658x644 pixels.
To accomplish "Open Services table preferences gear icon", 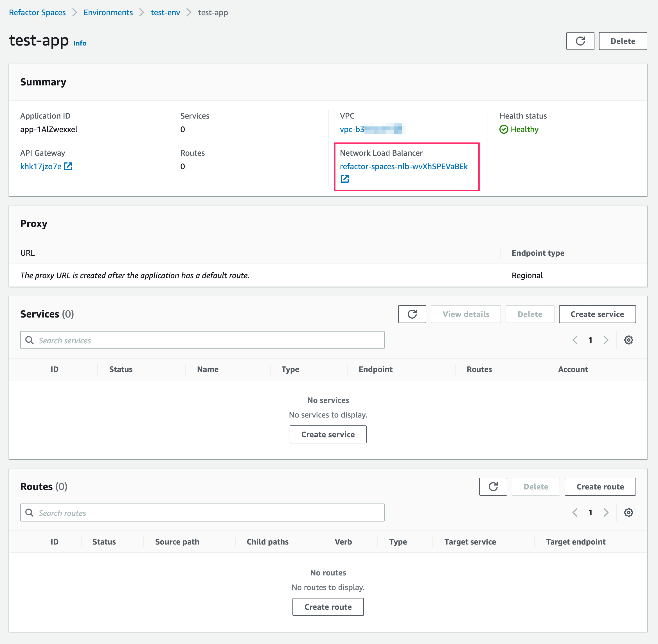I will [628, 340].
